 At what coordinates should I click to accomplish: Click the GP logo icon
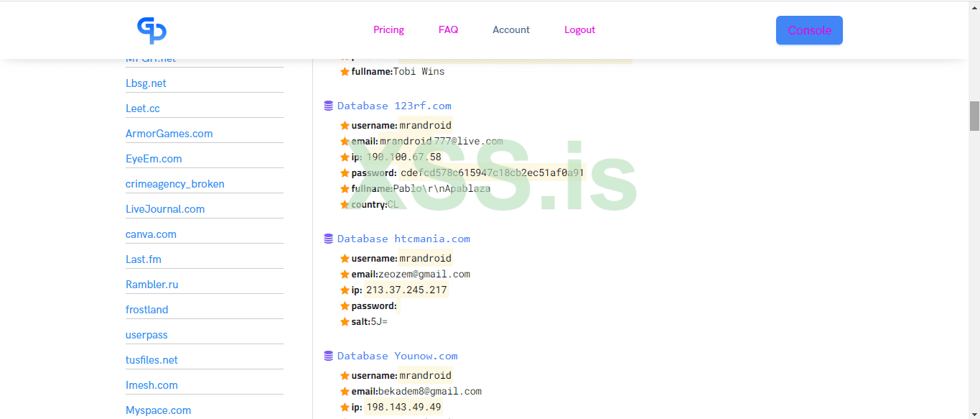click(151, 30)
